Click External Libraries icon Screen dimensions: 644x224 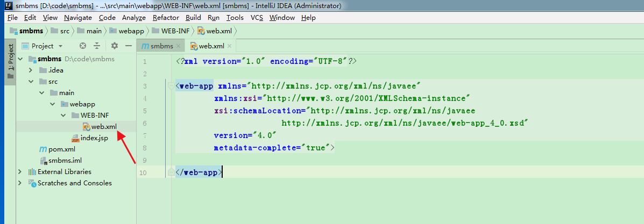(x=32, y=172)
